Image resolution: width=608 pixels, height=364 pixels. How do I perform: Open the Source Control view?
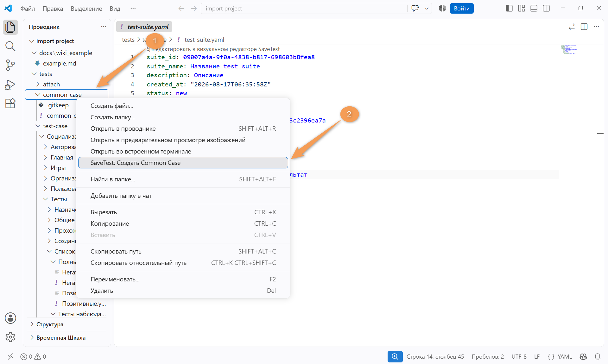[x=10, y=65]
